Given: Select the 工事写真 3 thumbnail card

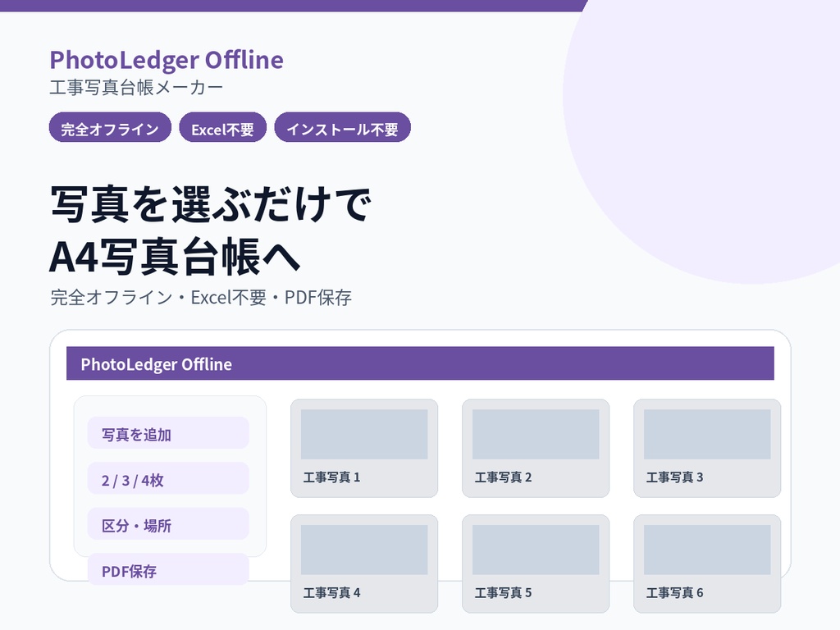Looking at the screenshot, I should [x=707, y=449].
